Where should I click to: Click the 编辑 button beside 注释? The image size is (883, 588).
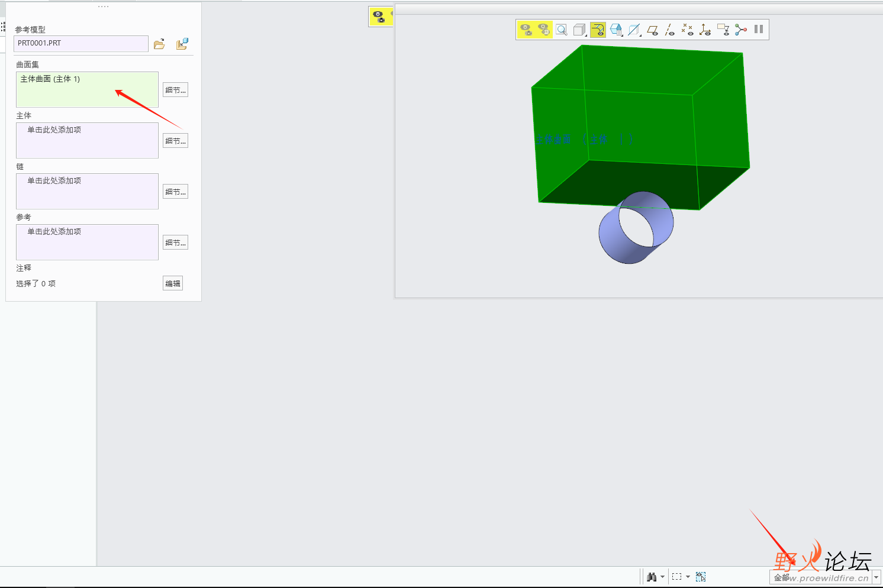(173, 283)
